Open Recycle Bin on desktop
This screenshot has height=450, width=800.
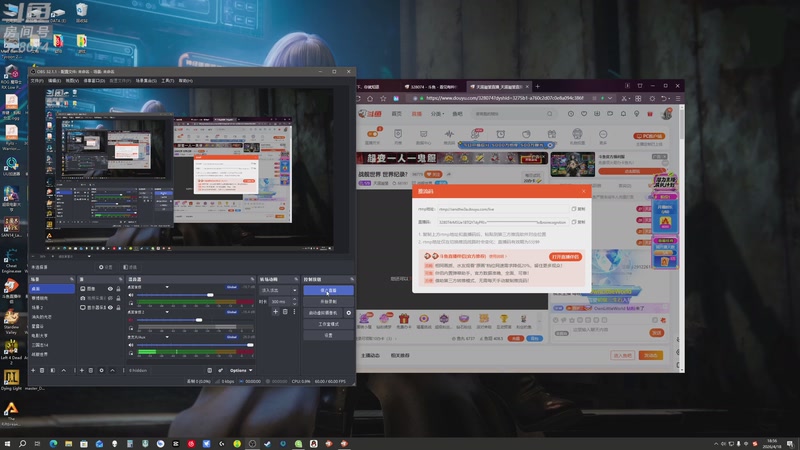coord(81,13)
